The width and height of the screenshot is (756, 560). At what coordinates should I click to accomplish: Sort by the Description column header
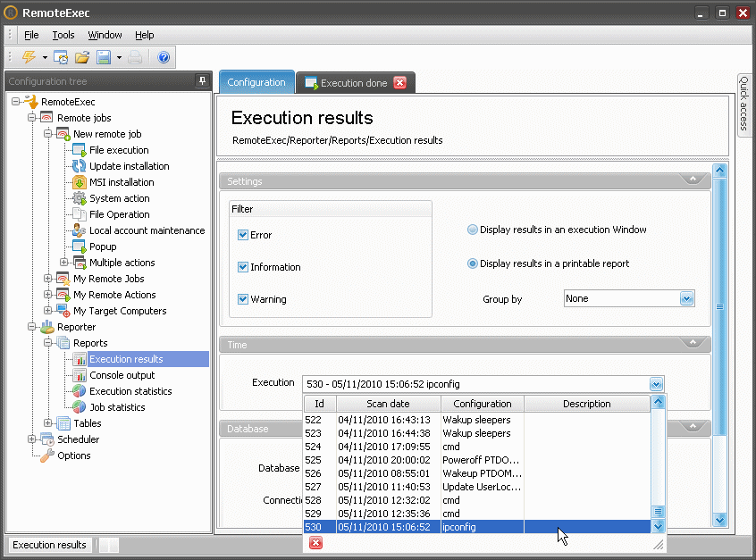point(587,404)
